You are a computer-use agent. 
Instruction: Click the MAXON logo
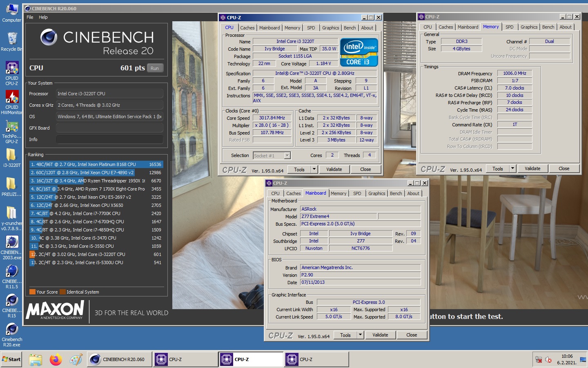pos(55,310)
